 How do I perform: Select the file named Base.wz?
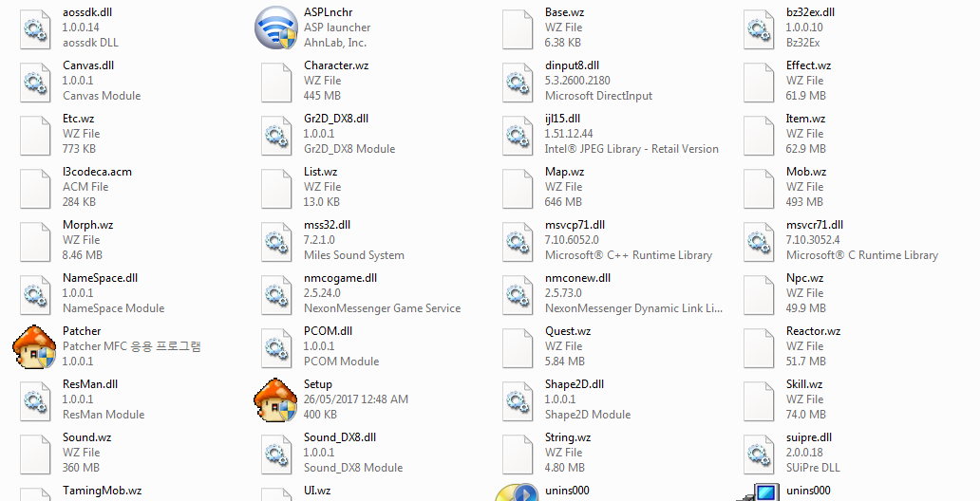click(x=564, y=12)
